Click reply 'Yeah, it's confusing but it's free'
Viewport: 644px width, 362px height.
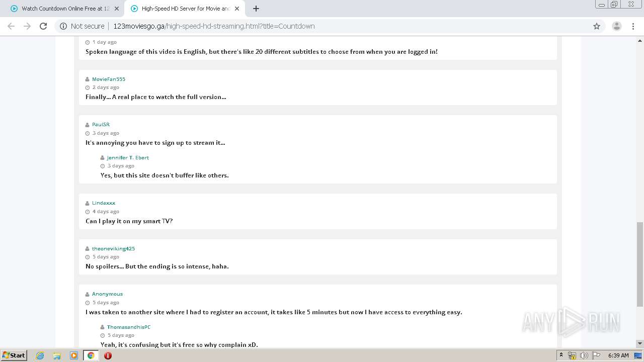(179, 345)
